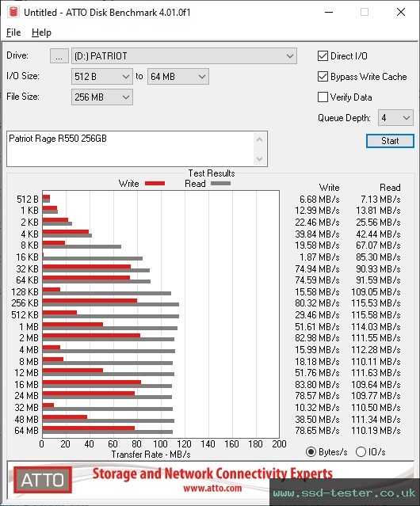Click the Start button
This screenshot has height=506, width=420.
tap(390, 141)
